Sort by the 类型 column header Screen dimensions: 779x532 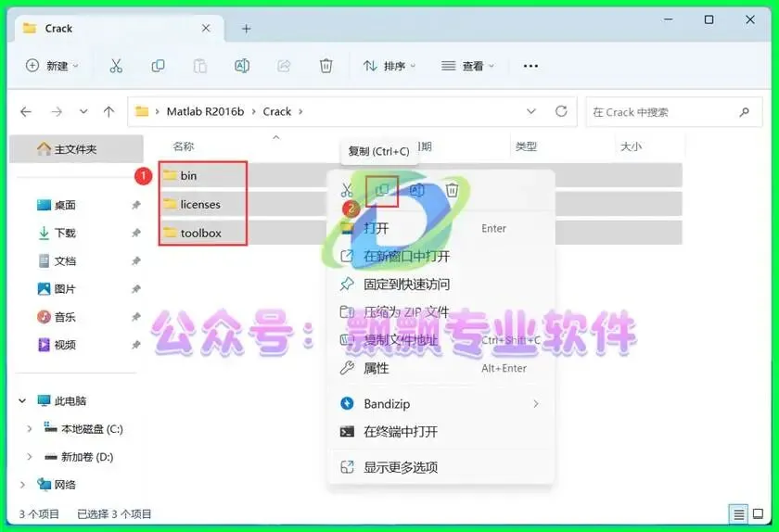(x=526, y=146)
